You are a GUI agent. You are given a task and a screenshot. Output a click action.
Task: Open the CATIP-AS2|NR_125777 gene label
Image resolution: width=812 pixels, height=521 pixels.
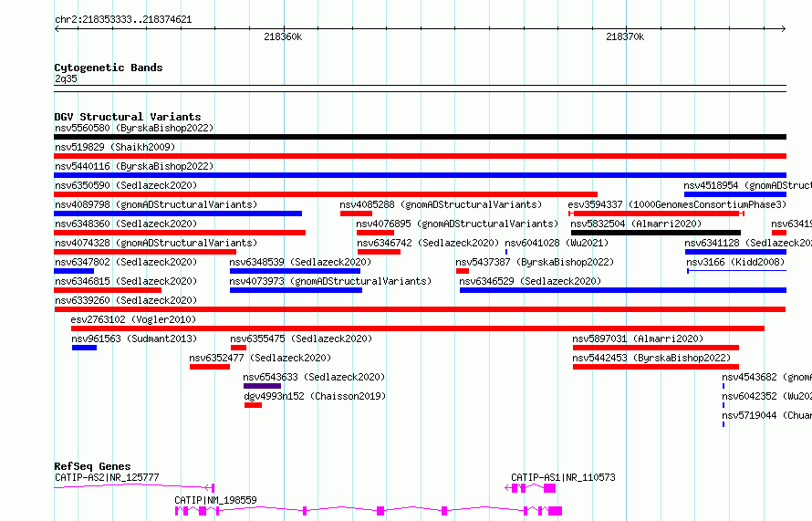(107, 477)
